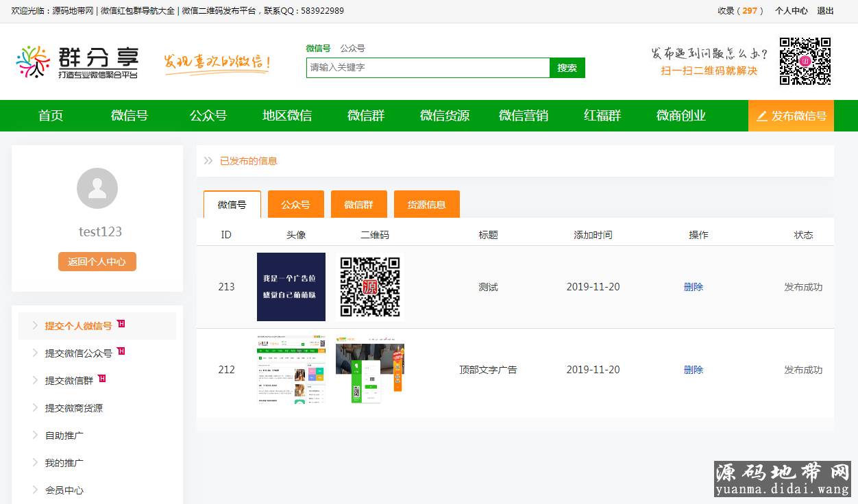This screenshot has width=858, height=504.
Task: Click the keyword search input field
Action: pyautogui.click(x=428, y=68)
